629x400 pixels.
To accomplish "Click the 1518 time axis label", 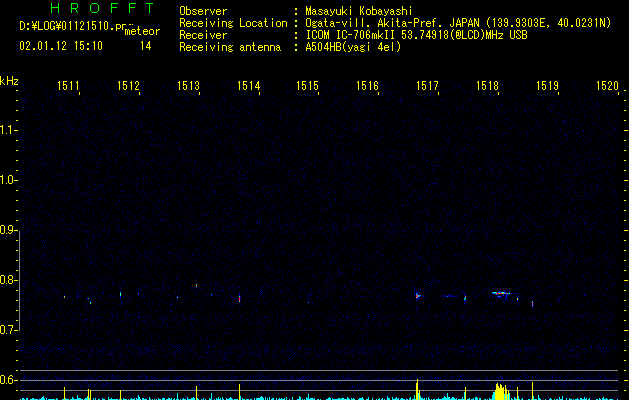I will pyautogui.click(x=487, y=86).
